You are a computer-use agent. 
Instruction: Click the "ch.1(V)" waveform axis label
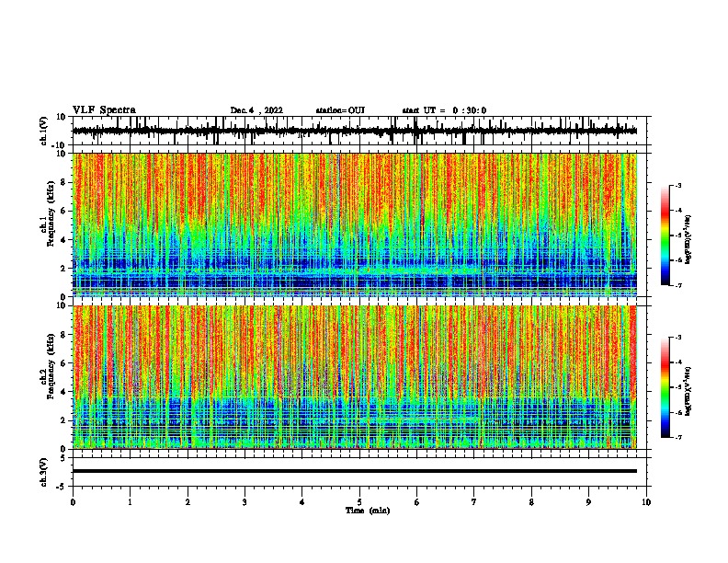pos(44,131)
